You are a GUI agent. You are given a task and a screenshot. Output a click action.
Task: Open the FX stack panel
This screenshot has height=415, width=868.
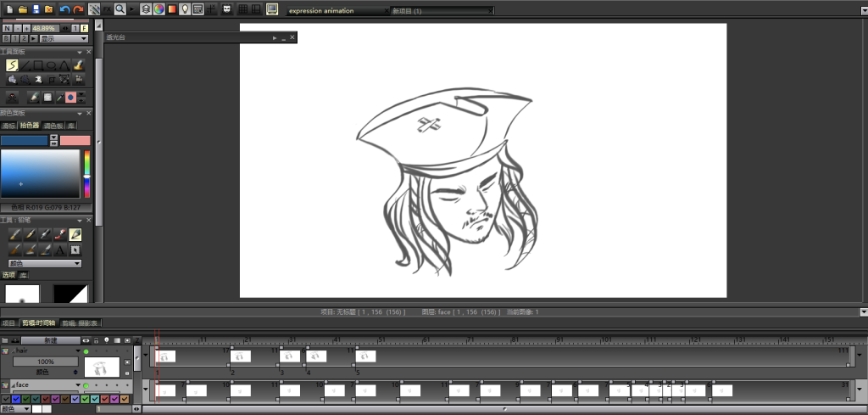click(107, 8)
